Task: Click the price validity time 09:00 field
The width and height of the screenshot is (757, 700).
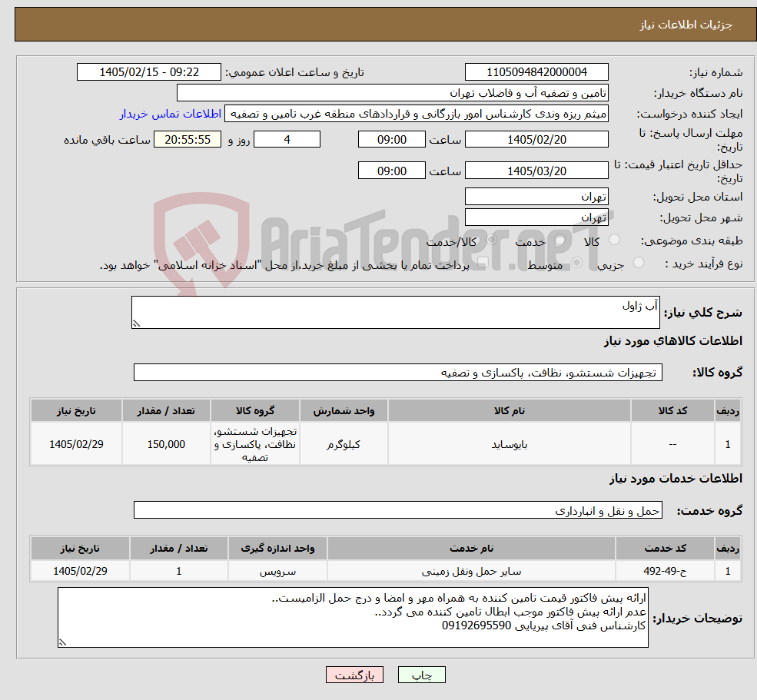Action: tap(391, 171)
